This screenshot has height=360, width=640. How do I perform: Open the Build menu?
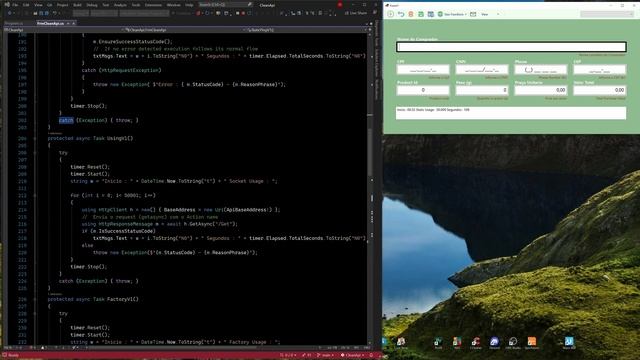pyautogui.click(x=77, y=5)
